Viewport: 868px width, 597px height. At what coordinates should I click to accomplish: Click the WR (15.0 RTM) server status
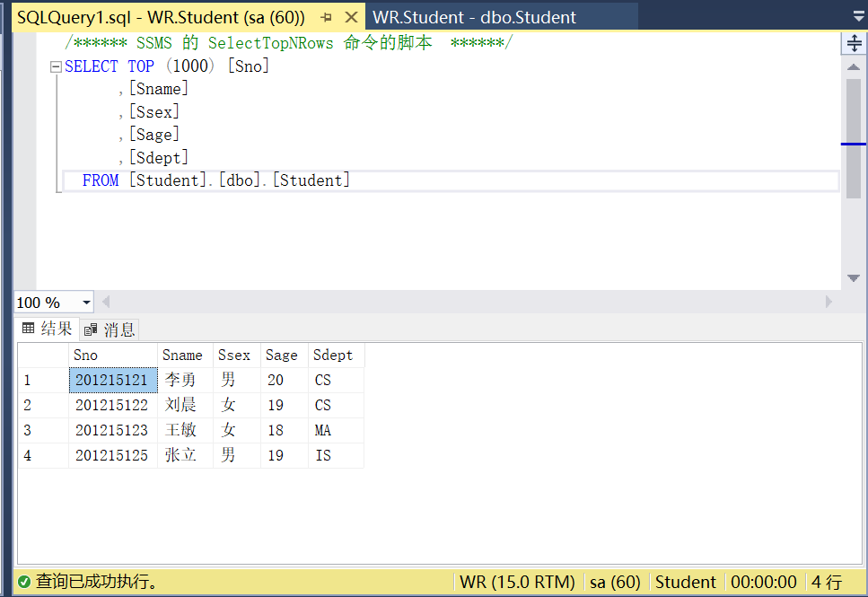[x=518, y=582]
